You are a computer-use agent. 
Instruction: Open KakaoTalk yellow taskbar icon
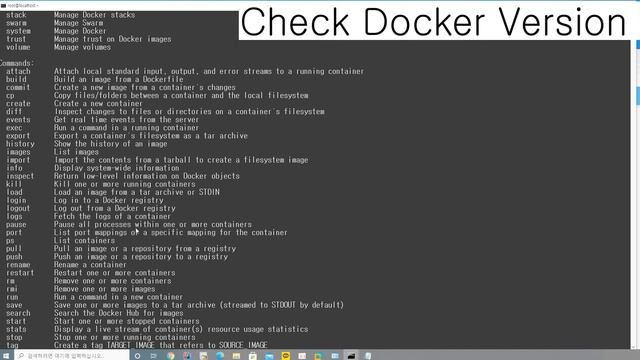[x=286, y=356]
